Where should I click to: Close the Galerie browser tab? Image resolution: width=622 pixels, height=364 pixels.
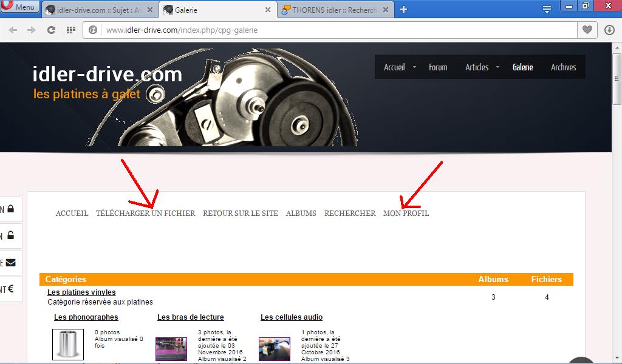[x=268, y=10]
